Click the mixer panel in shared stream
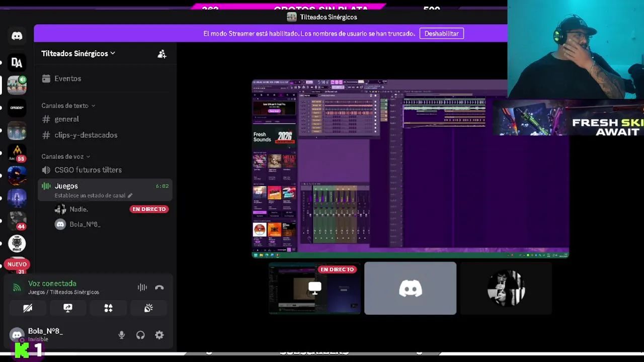 click(336, 214)
